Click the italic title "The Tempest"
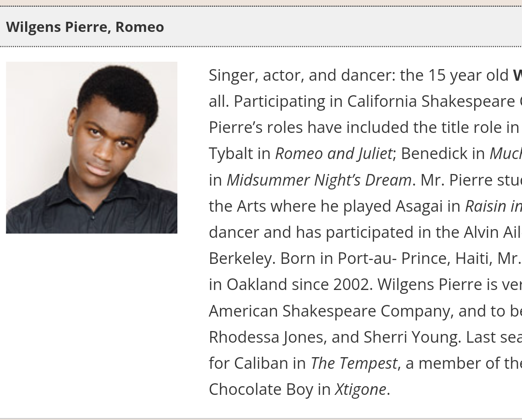This screenshot has width=522, height=420. 354,362
